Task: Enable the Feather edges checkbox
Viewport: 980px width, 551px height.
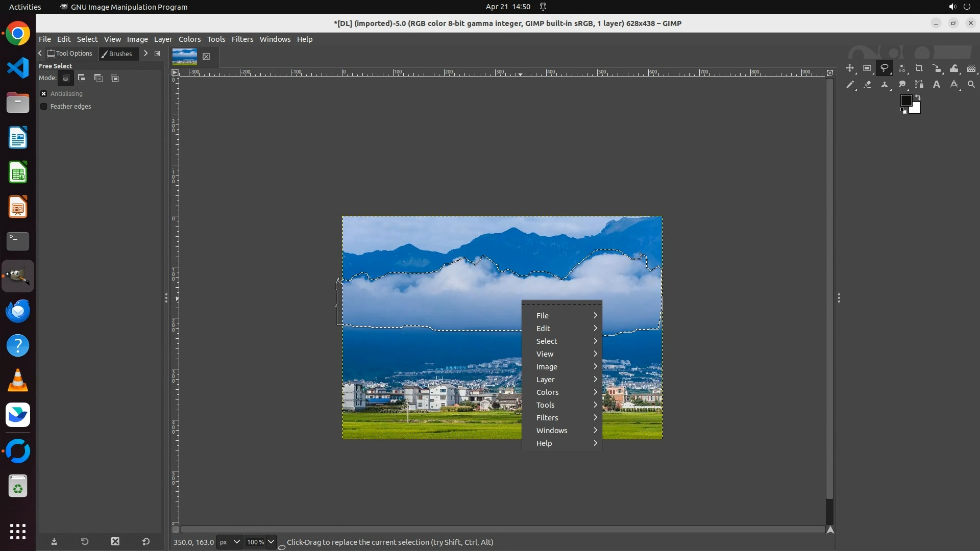Action: click(44, 107)
